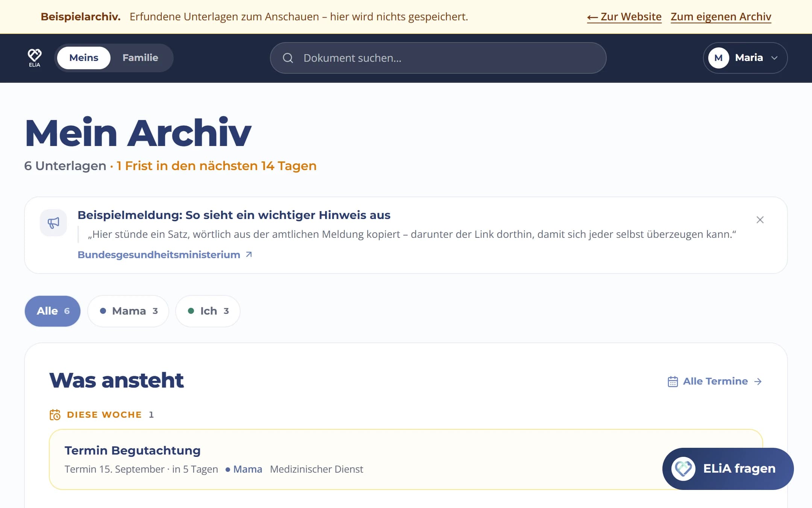Select the Alle filter chip
Image resolution: width=812 pixels, height=508 pixels.
[x=53, y=311]
